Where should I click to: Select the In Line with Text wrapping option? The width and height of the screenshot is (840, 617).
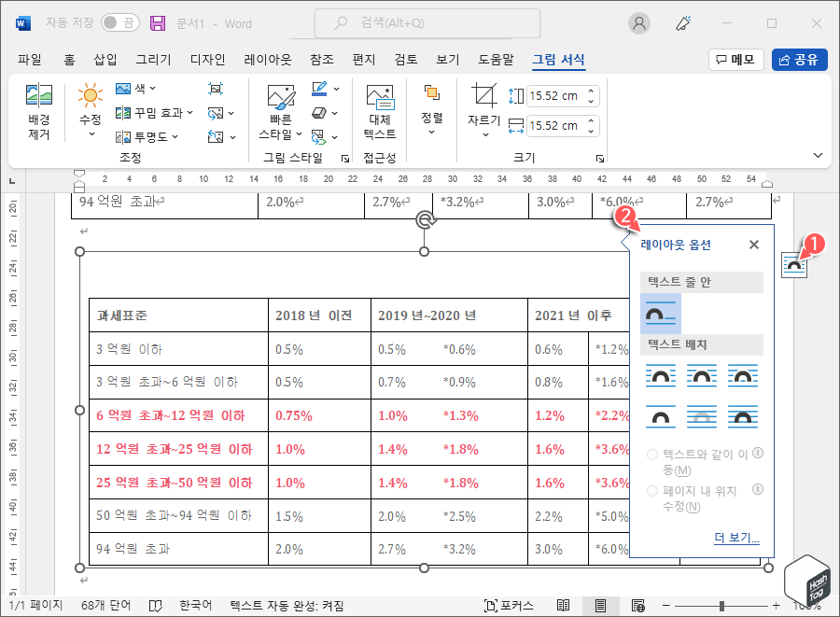click(661, 315)
